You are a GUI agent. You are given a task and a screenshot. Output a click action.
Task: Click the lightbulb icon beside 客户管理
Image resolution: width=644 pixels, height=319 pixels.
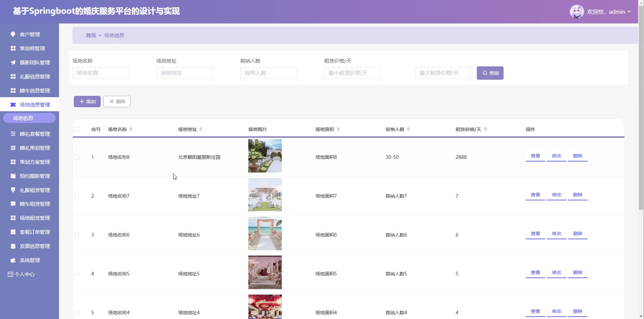13,34
